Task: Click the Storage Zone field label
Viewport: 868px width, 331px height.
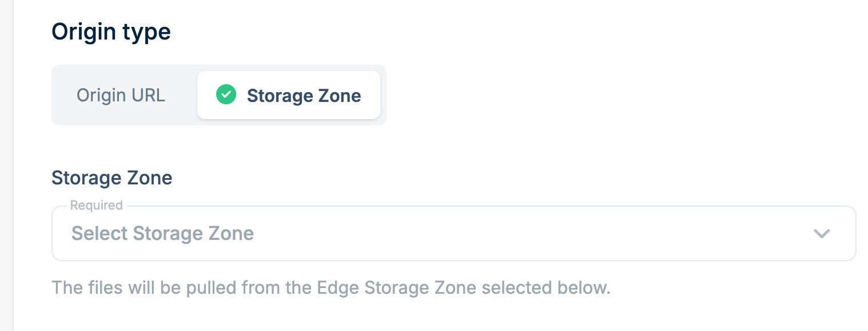Action: coord(112,178)
